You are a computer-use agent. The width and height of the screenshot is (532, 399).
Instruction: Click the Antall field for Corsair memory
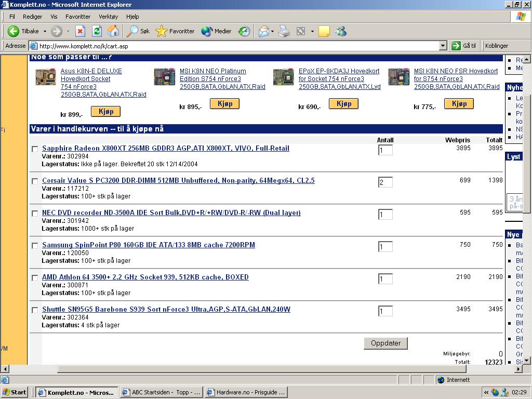[x=385, y=182]
